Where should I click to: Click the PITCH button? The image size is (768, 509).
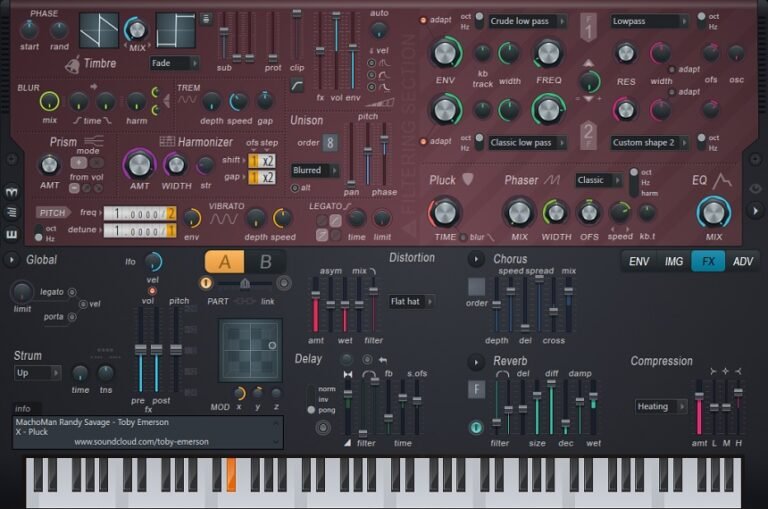[52, 213]
